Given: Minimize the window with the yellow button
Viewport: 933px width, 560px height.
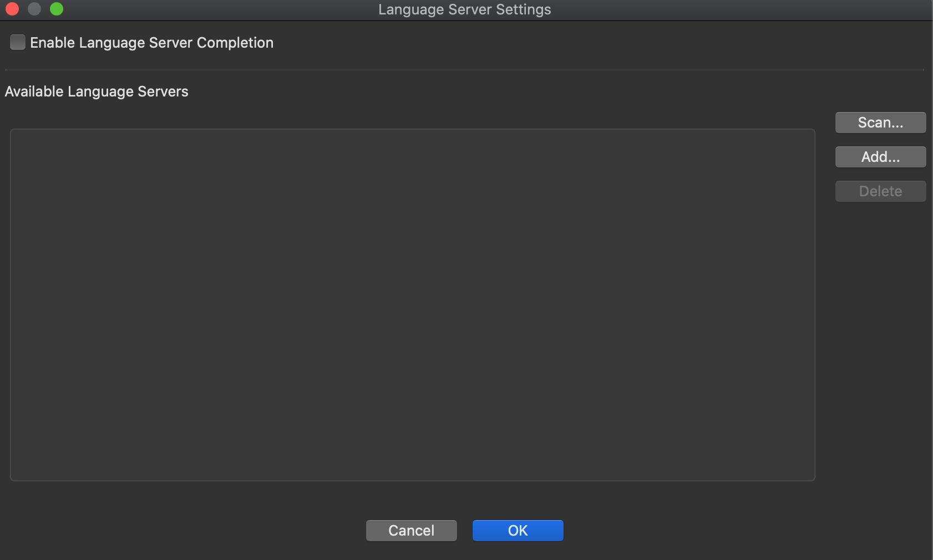Looking at the screenshot, I should point(34,9).
